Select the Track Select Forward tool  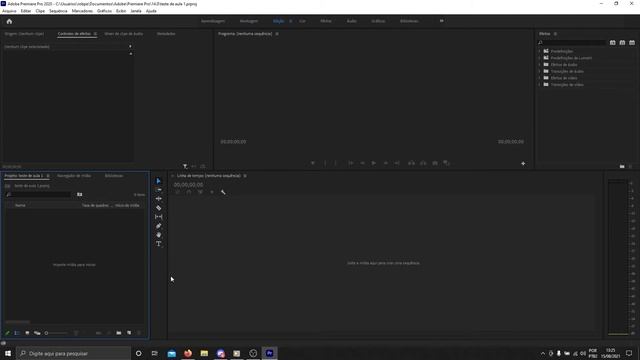158,190
